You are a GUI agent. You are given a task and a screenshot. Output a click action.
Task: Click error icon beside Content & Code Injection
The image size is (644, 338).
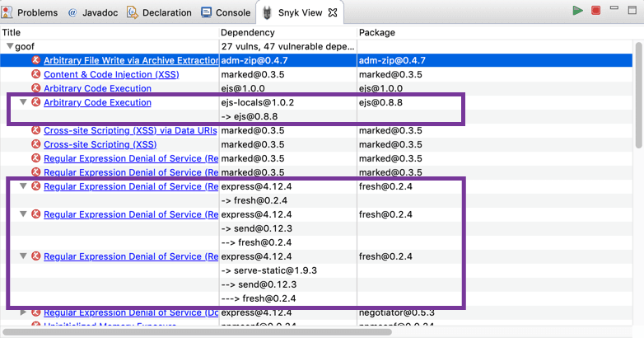[36, 74]
